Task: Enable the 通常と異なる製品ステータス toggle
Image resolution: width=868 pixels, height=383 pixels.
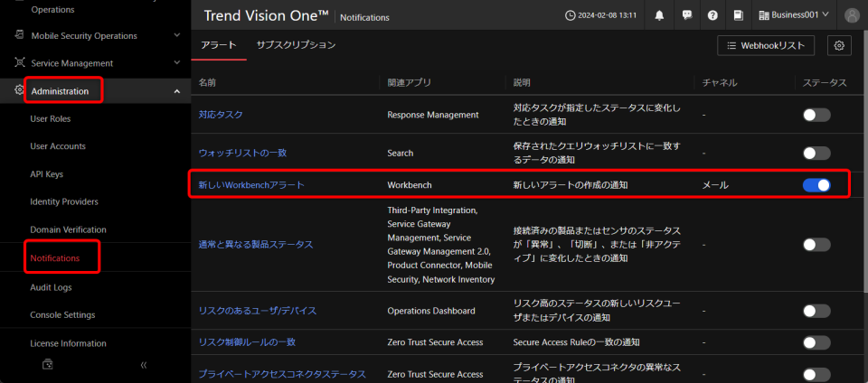Action: (x=816, y=244)
